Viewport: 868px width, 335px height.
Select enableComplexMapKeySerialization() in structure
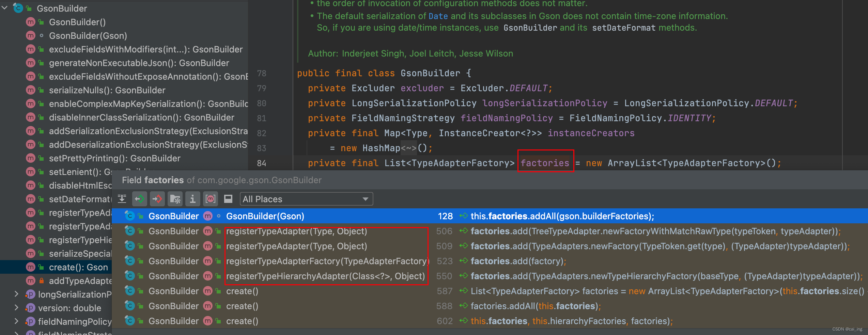coord(149,104)
